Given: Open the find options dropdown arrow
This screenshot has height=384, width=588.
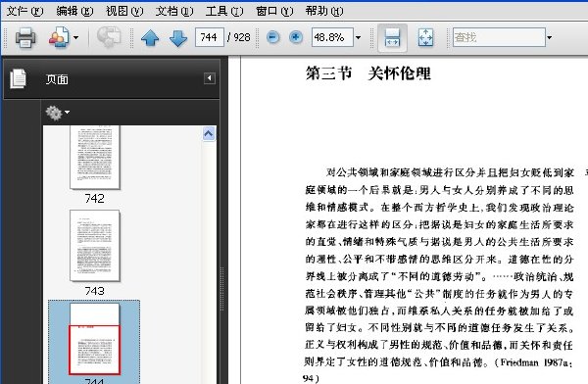Looking at the screenshot, I should click(x=550, y=37).
